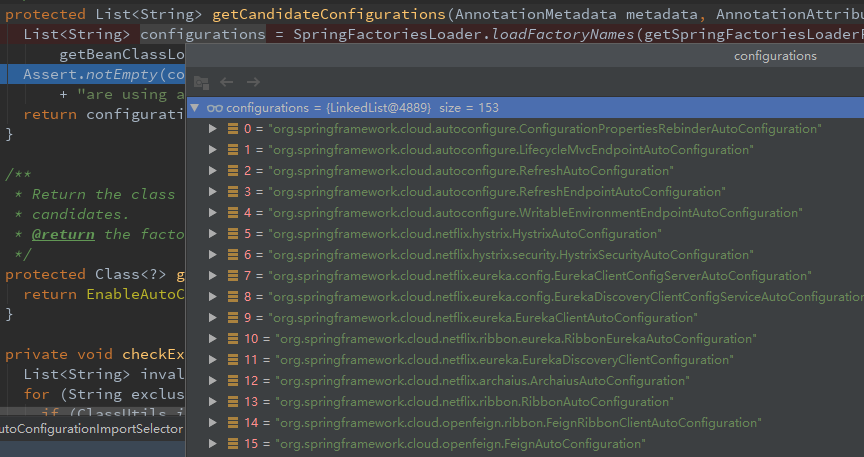This screenshot has height=457, width=864.
Task: Click the highlighted configurations variable in code
Action: click(x=203, y=34)
